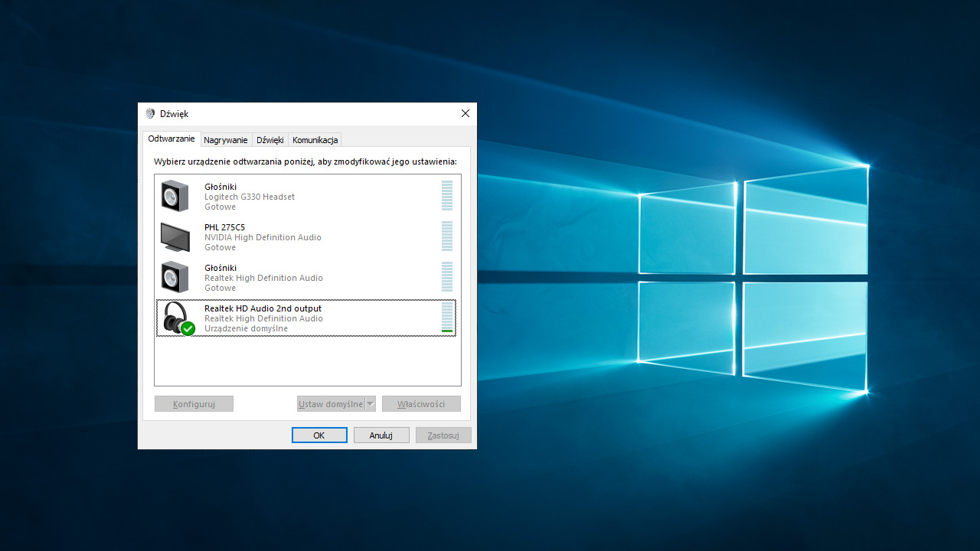
Task: Expand the Ustaw domyślne dropdown arrow
Action: 371,404
